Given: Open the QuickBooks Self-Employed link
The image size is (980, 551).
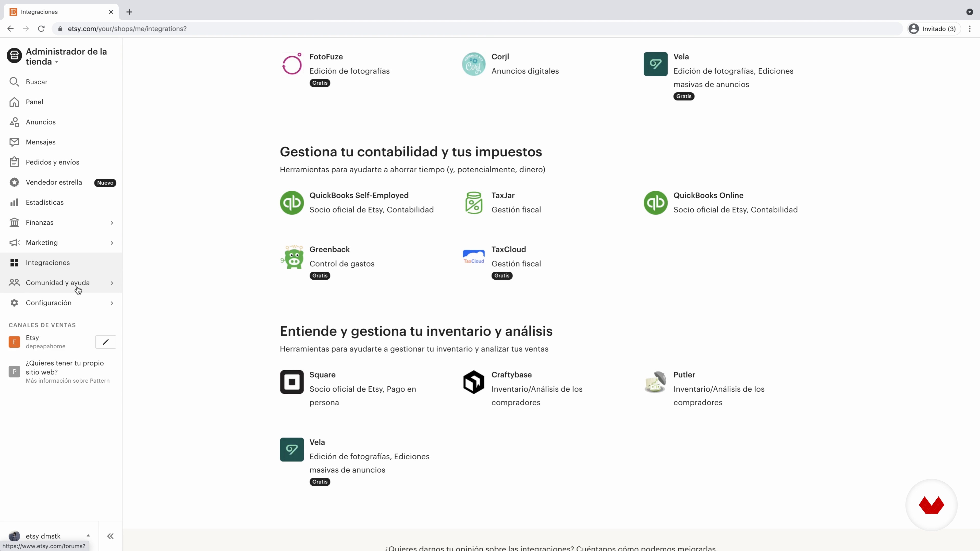Looking at the screenshot, I should tap(359, 195).
